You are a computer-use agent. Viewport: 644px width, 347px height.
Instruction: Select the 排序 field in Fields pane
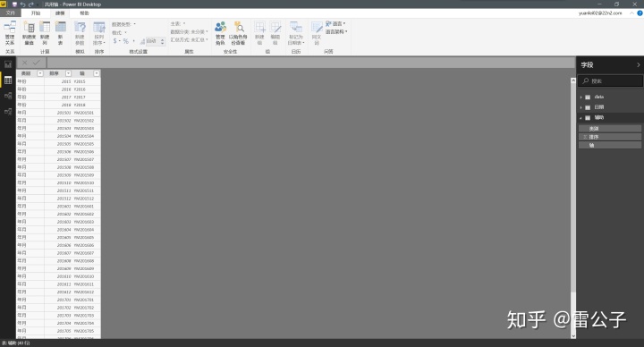[610, 137]
